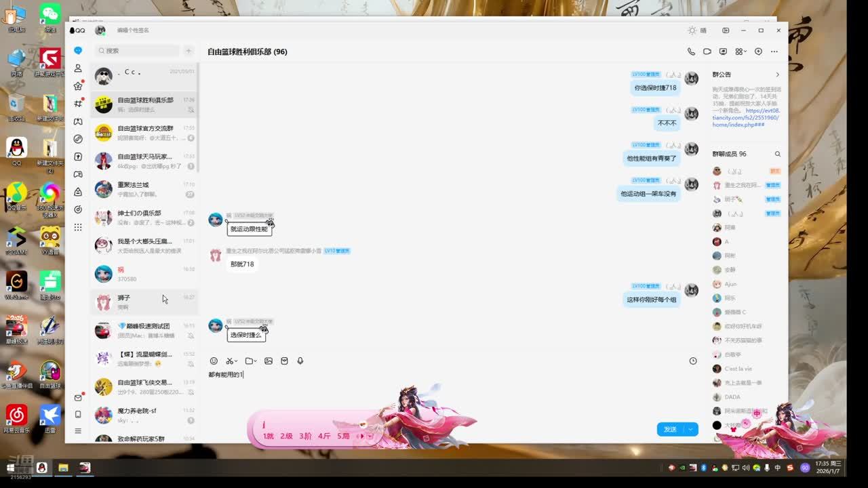The width and height of the screenshot is (868, 488).
Task: Click the picture send icon
Action: (x=269, y=361)
